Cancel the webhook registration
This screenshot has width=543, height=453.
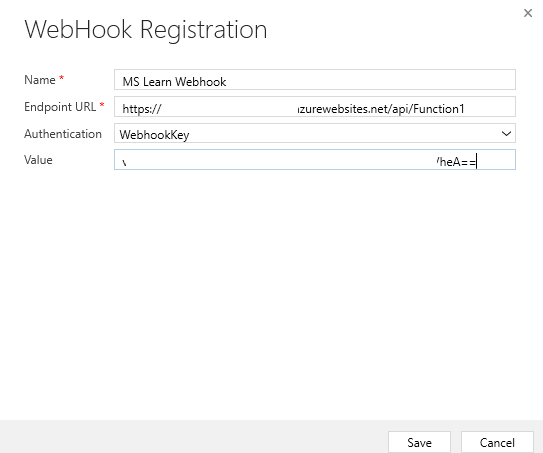coord(497,442)
